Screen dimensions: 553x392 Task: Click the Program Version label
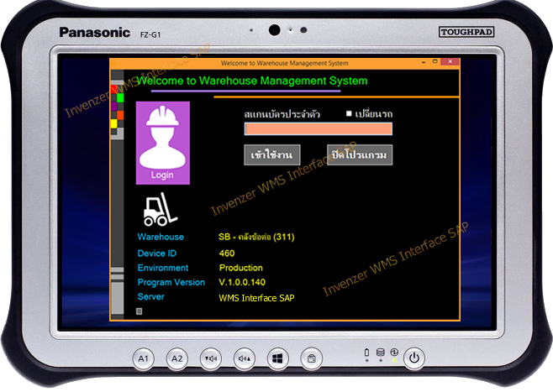(171, 282)
